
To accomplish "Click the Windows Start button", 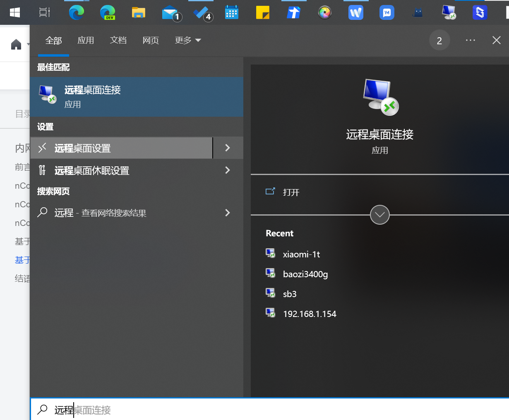I will coord(15,12).
